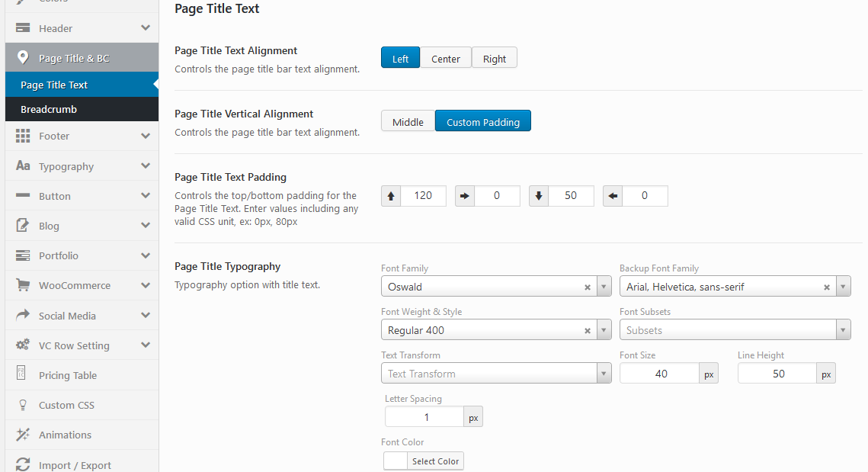Click the left padding arrow icon

(612, 195)
